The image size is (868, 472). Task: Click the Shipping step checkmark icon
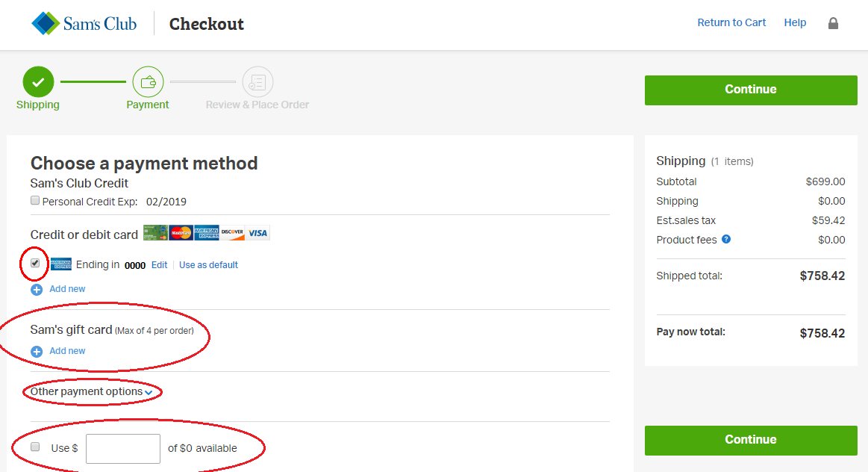pyautogui.click(x=38, y=82)
